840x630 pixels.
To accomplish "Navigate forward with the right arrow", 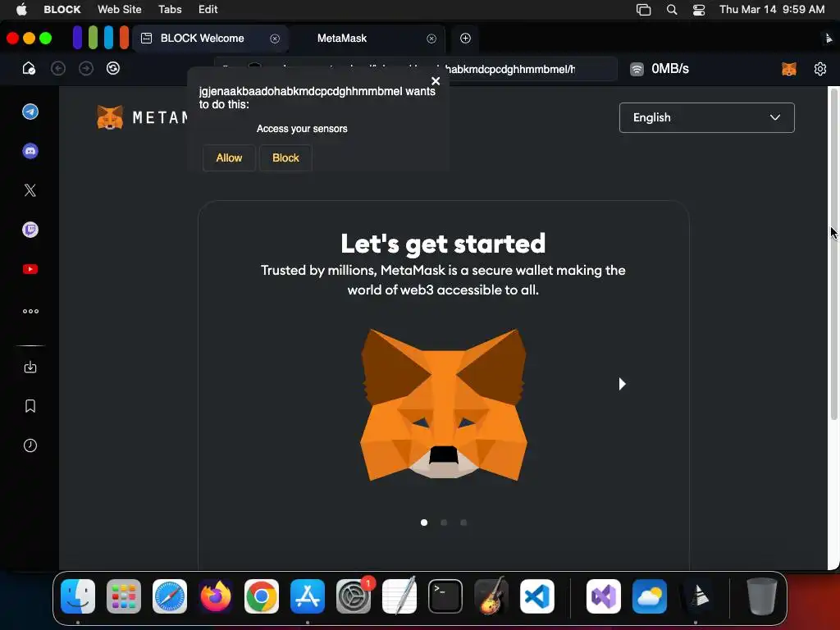I will pyautogui.click(x=85, y=69).
